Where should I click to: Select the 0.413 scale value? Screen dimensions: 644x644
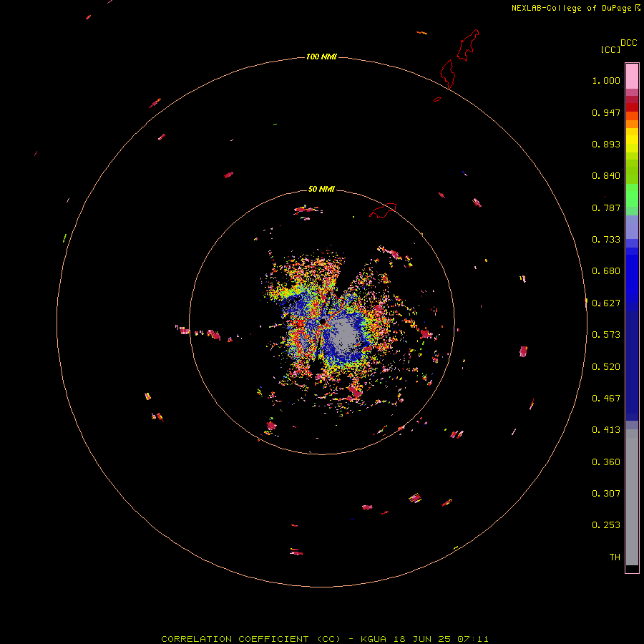coord(606,430)
